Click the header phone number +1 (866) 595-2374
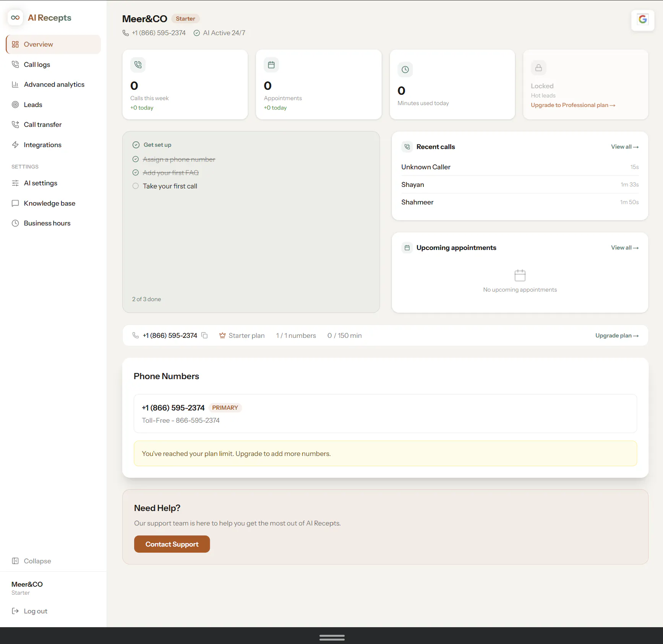Image resolution: width=663 pixels, height=644 pixels. 159,33
